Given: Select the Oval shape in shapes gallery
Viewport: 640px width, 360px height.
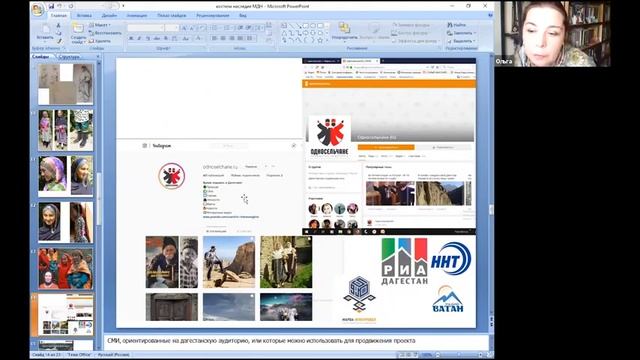Looking at the screenshot, I should coord(313,26).
